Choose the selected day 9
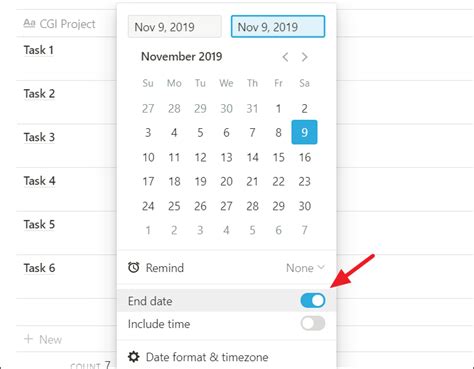474x369 pixels. click(x=304, y=132)
